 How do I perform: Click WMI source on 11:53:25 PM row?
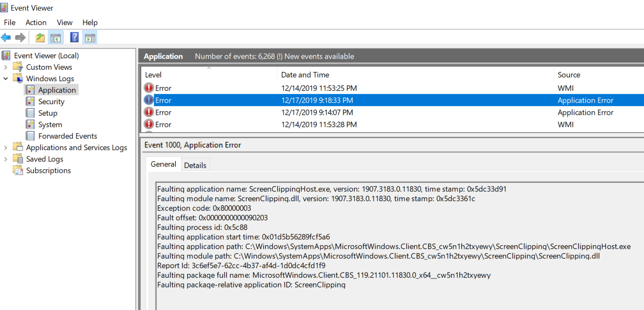tap(566, 88)
